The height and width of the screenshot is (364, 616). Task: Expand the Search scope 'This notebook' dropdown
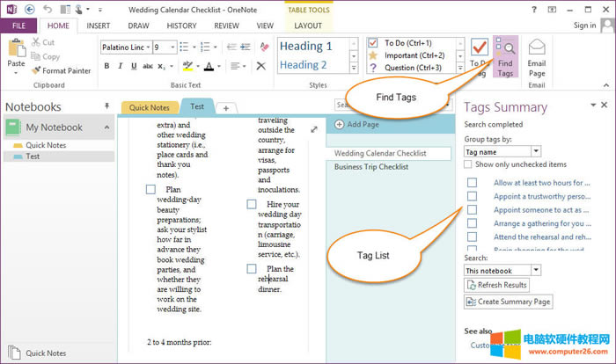click(535, 270)
